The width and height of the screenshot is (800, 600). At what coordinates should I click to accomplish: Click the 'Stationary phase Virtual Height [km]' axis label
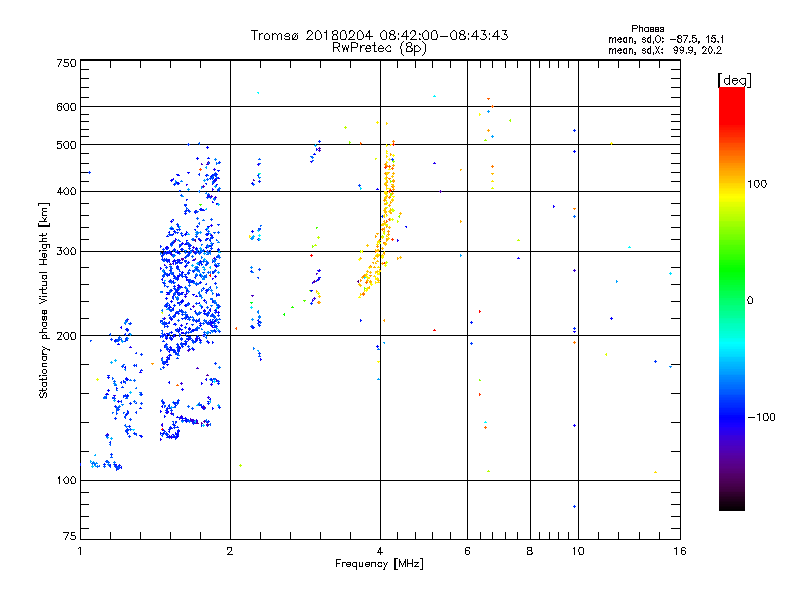[x=43, y=300]
